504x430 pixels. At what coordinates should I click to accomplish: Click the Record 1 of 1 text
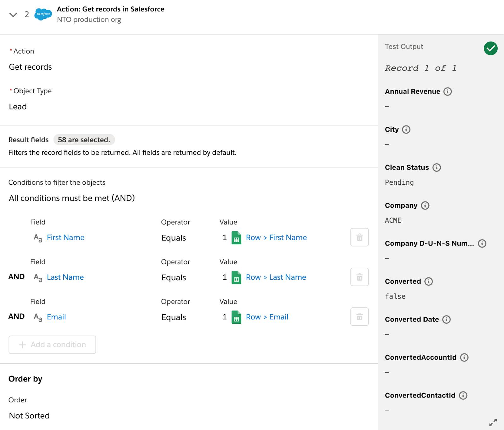click(421, 68)
